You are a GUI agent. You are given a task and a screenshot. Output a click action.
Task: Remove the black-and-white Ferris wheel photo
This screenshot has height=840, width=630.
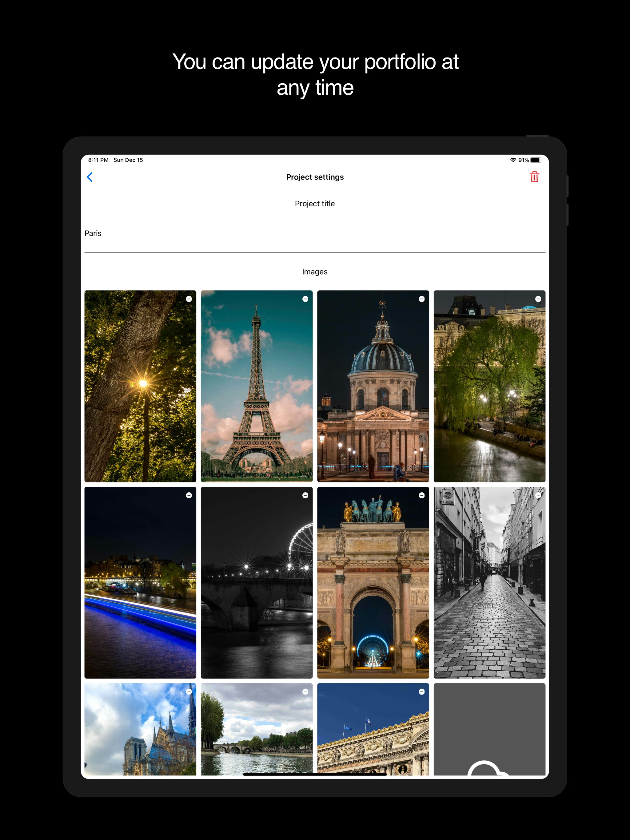point(306,494)
